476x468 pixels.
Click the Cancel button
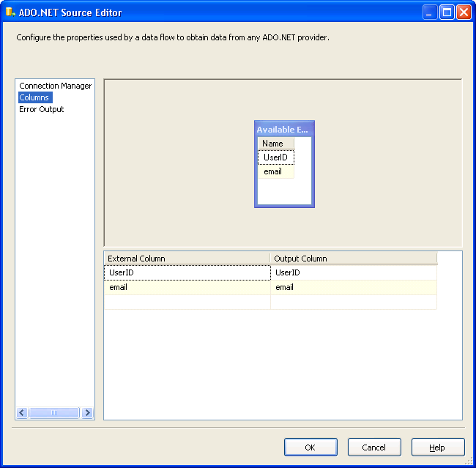(x=374, y=447)
